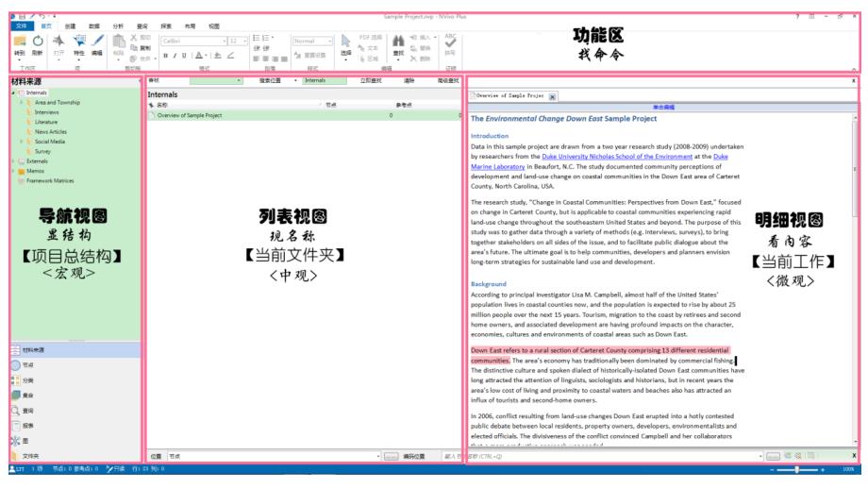Open the Reports (报表) navigation button

click(x=75, y=426)
